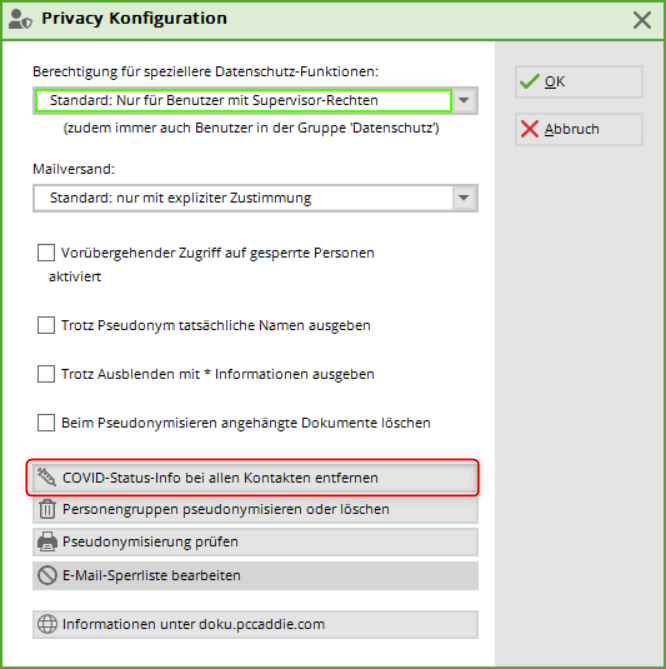This screenshot has width=666, height=669.
Task: Click the globe icon for doku.pccaddie.com
Action: tap(46, 624)
